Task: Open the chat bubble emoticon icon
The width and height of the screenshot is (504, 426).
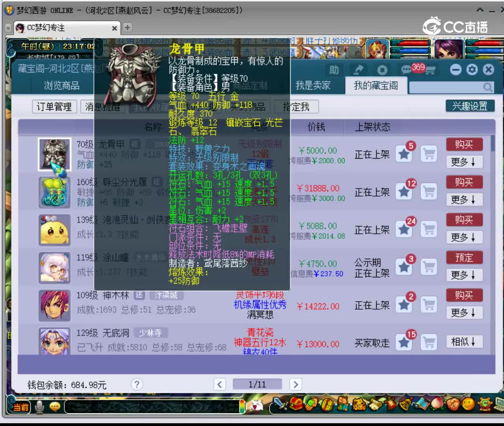Action: click(x=55, y=407)
